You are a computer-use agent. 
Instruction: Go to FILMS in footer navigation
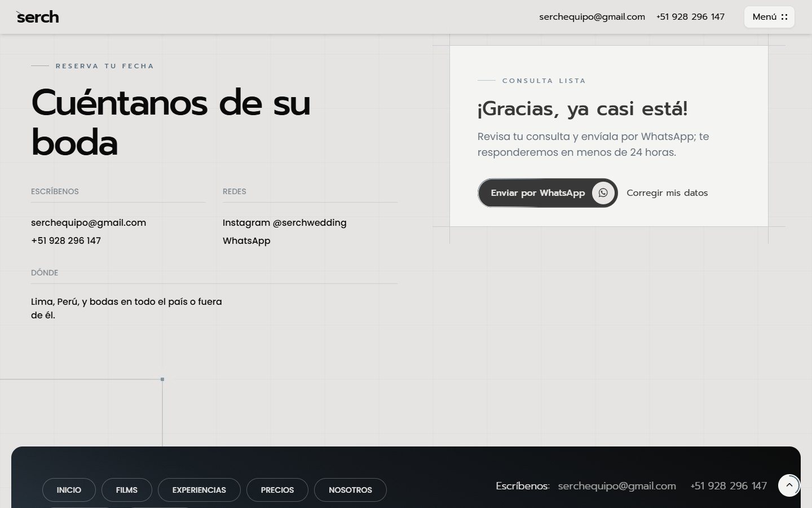[x=127, y=490]
